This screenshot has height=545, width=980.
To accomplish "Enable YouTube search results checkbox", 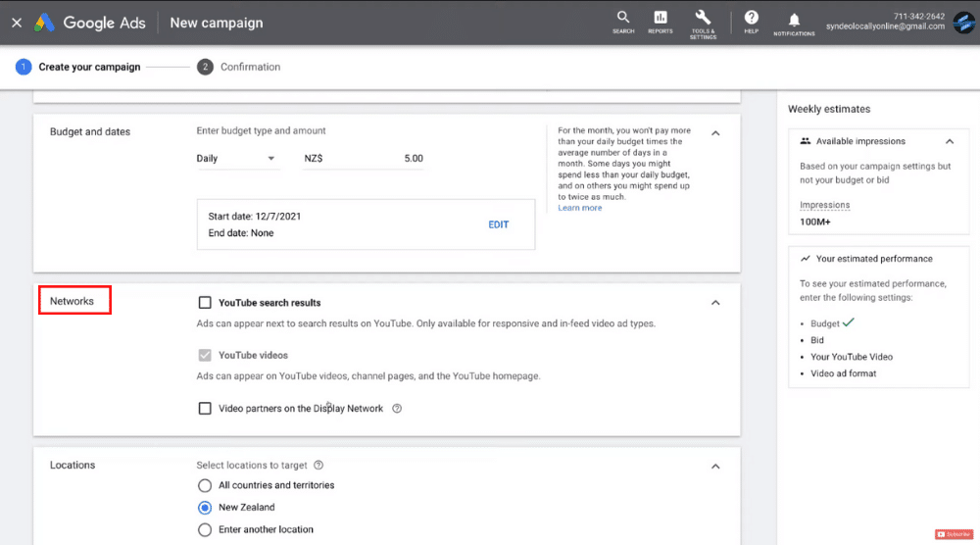I will pos(205,303).
